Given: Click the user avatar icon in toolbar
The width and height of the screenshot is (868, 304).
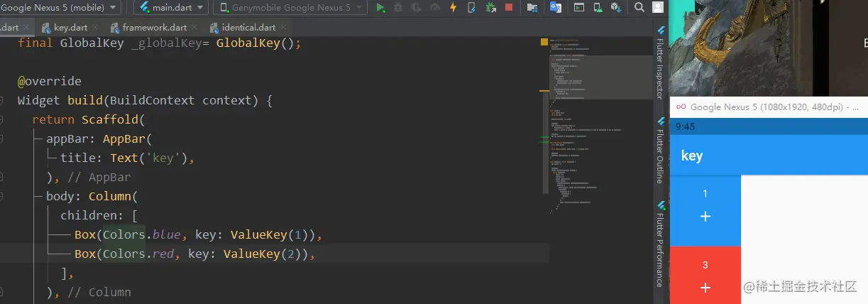Looking at the screenshot, I should [x=657, y=8].
